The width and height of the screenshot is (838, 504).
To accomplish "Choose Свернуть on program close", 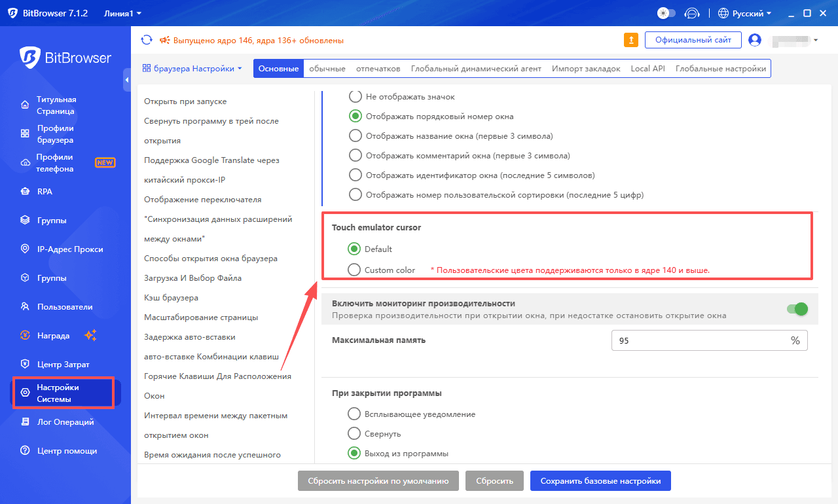I will (x=354, y=433).
